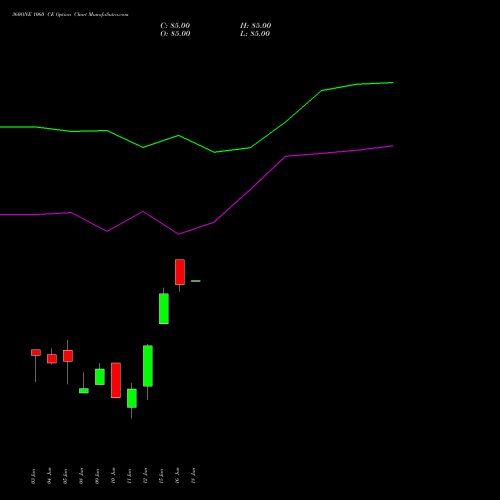Click the '13 Jun' date axis label
Screen dimensions: 500x500
tap(161, 476)
